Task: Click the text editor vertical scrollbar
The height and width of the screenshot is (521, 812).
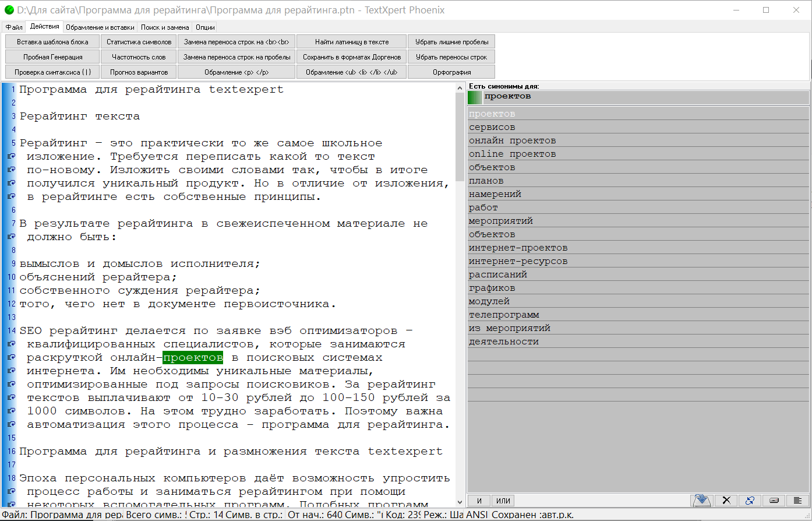Action: pyautogui.click(x=460, y=291)
